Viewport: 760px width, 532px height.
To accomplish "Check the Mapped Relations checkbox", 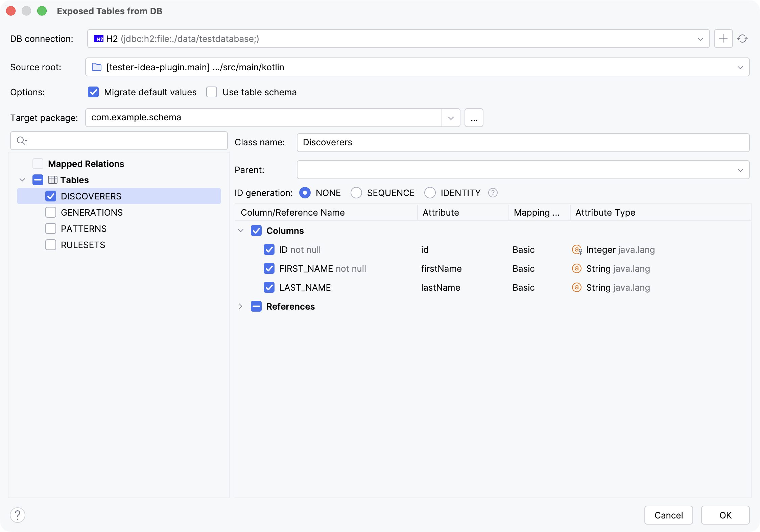I will (38, 164).
